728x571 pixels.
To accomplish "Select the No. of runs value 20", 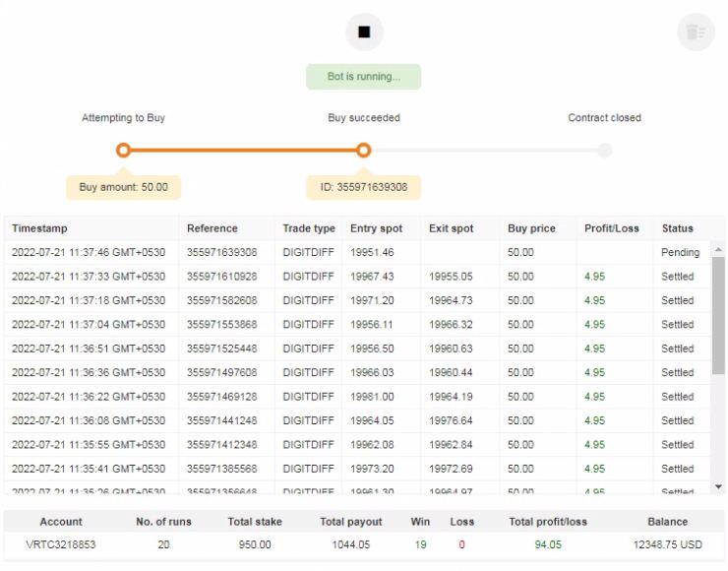I will point(163,544).
